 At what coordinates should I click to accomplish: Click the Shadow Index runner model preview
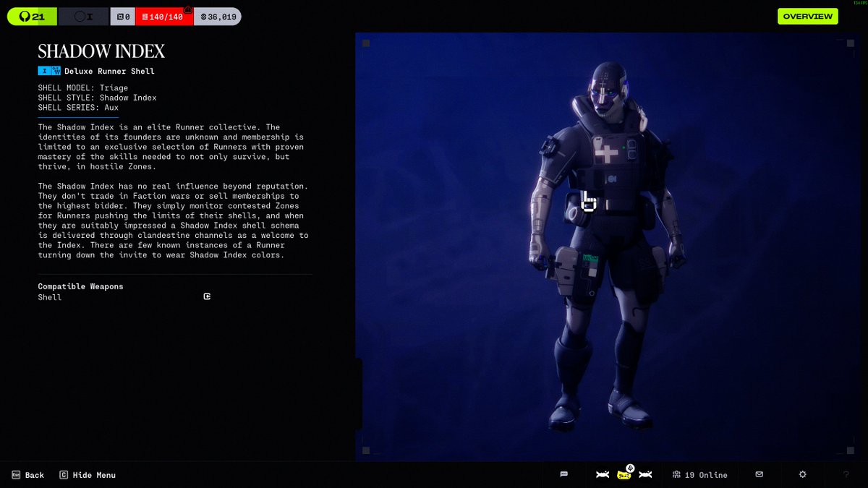606,246
